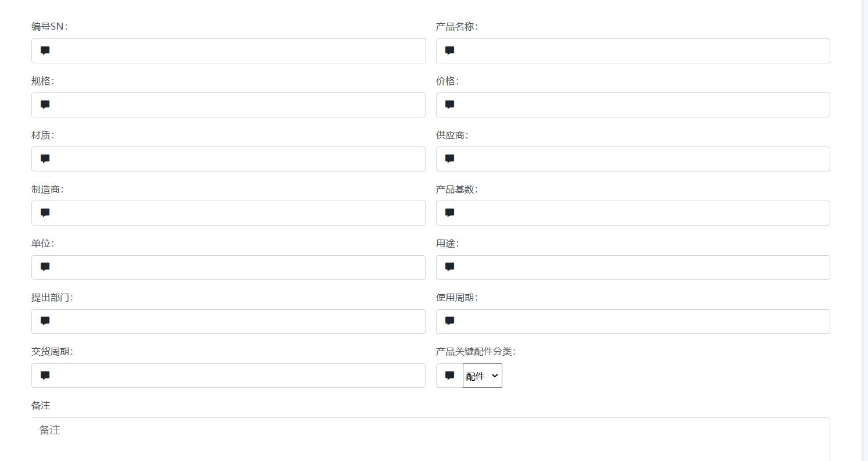Click into the 使用周期 text box

[642, 321]
